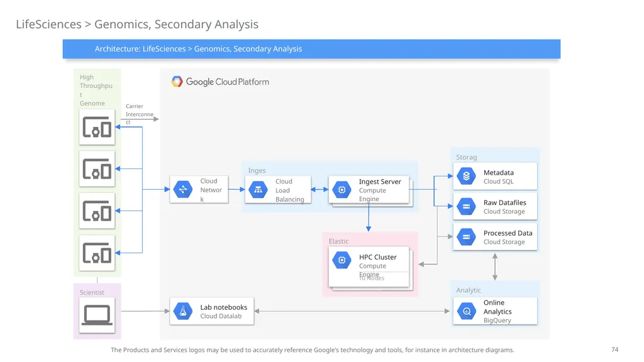Image resolution: width=644 pixels, height=362 pixels.
Task: Click the Google Cloud Platform hexagon logo
Action: coord(177,82)
